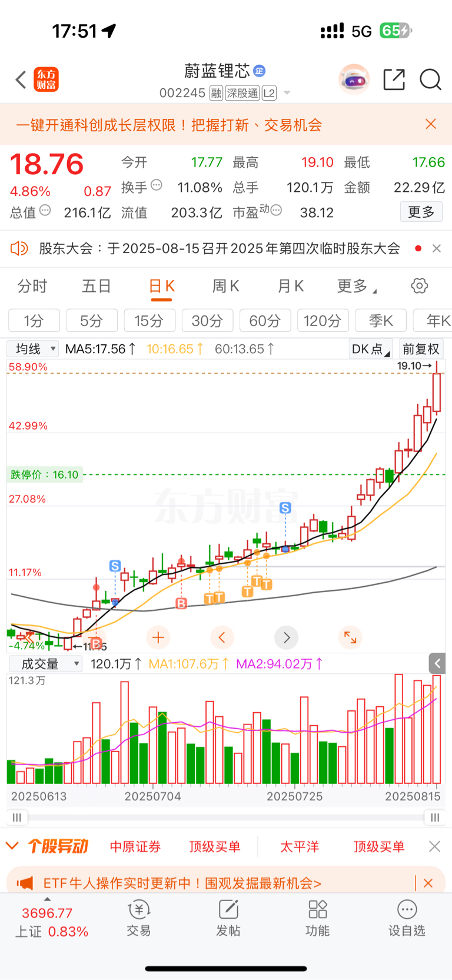452x980 pixels.
Task: Tap the back arrow icon
Action: click(21, 79)
